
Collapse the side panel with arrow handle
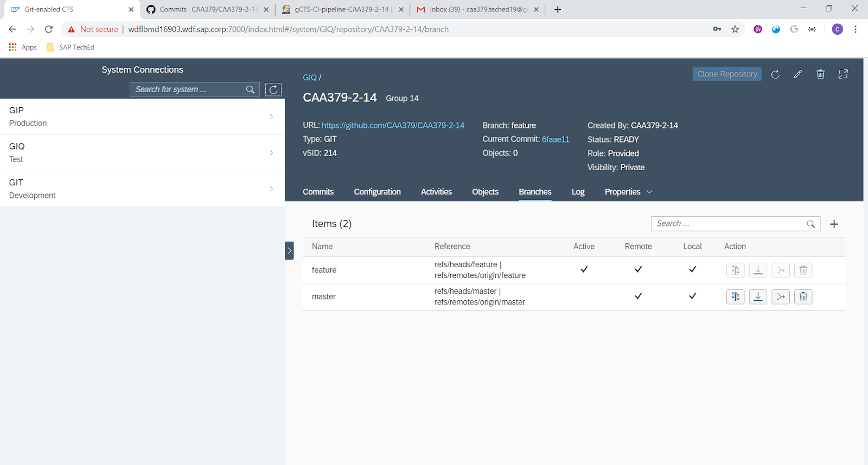tap(289, 250)
